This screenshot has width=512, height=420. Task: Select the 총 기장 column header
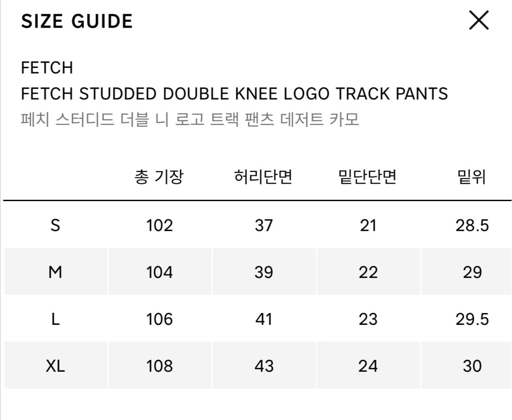[159, 177]
